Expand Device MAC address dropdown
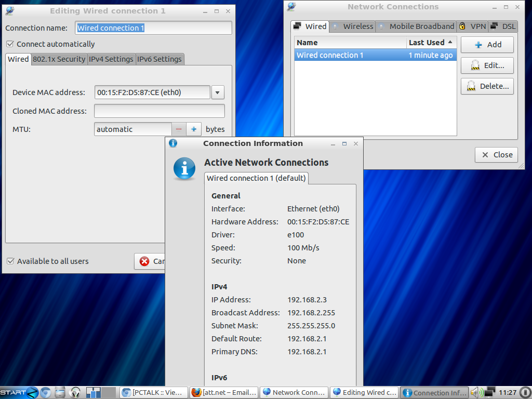This screenshot has width=532, height=399. (x=218, y=92)
